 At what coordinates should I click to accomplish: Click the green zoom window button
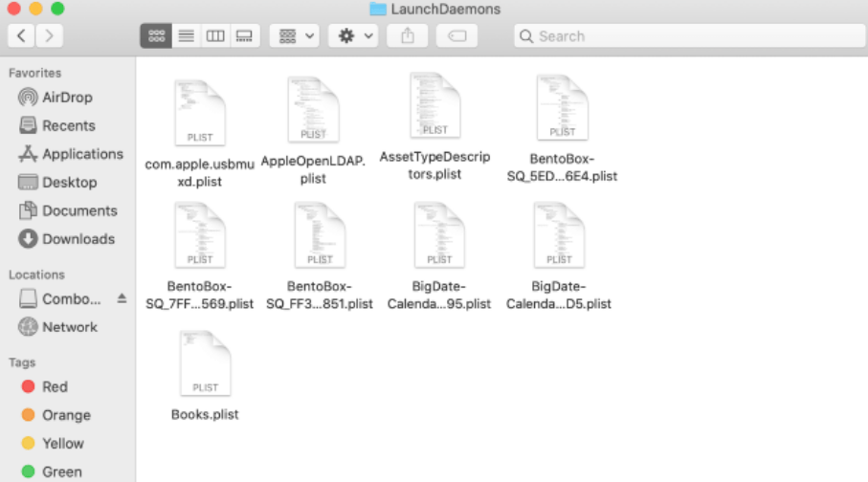(57, 9)
